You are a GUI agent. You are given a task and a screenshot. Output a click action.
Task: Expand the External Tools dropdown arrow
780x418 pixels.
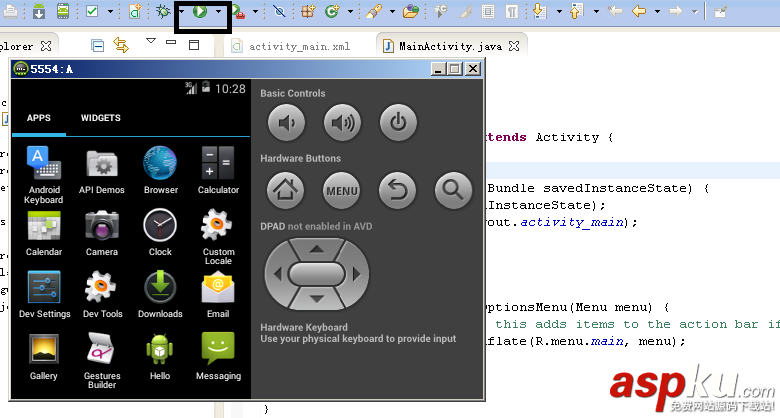click(x=256, y=11)
